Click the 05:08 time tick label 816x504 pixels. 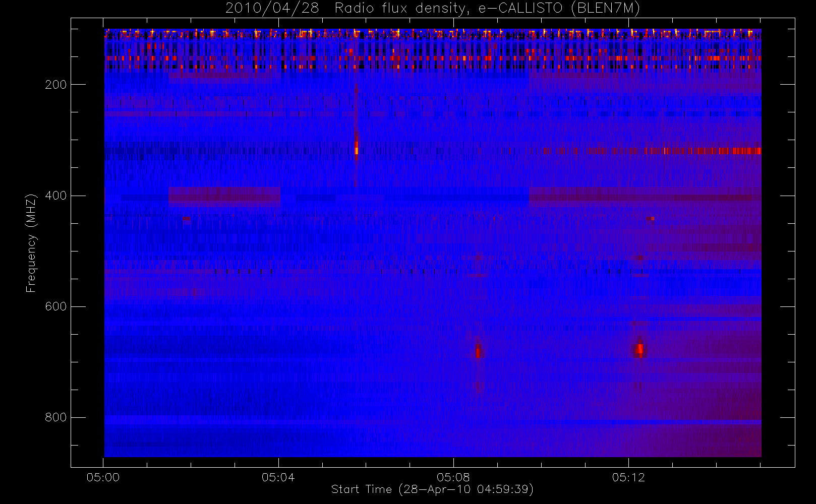453,477
